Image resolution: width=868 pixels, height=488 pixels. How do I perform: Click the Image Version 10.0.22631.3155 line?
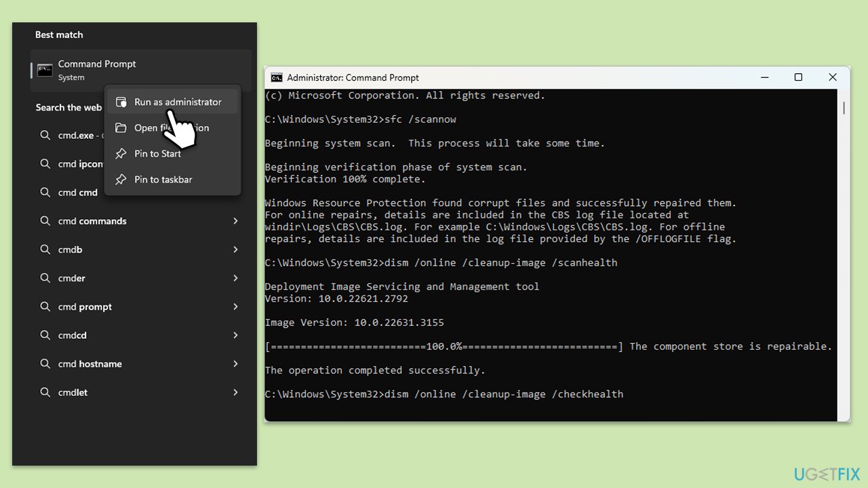[x=355, y=323]
